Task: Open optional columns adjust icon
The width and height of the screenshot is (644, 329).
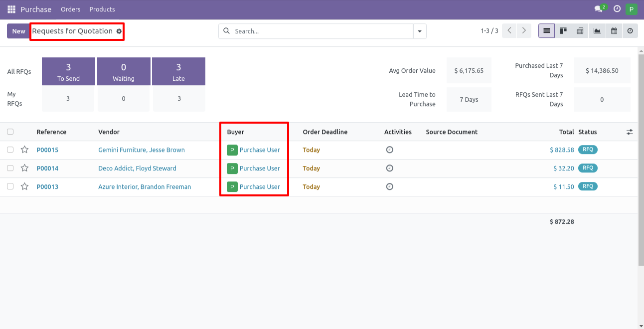Action: 630,132
